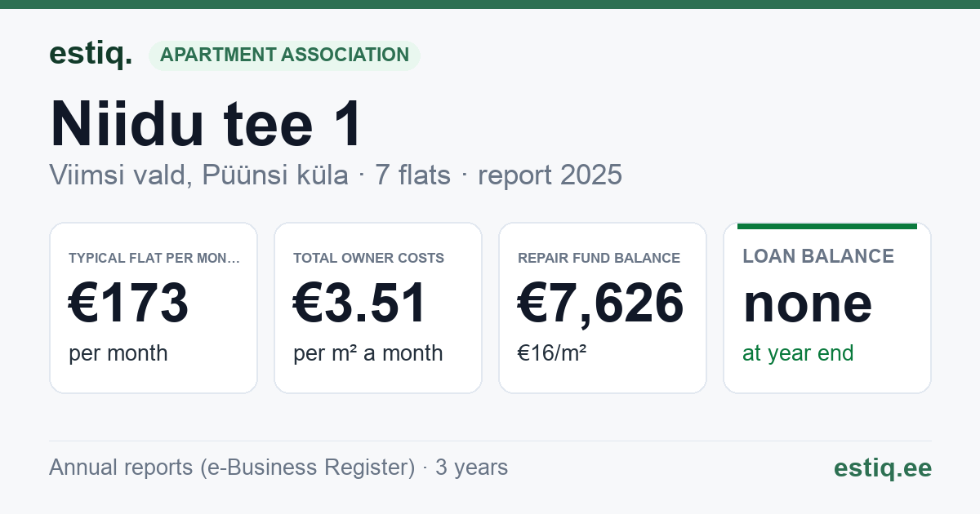
Task: Click the LOAN BALANCE label
Action: [x=818, y=256]
